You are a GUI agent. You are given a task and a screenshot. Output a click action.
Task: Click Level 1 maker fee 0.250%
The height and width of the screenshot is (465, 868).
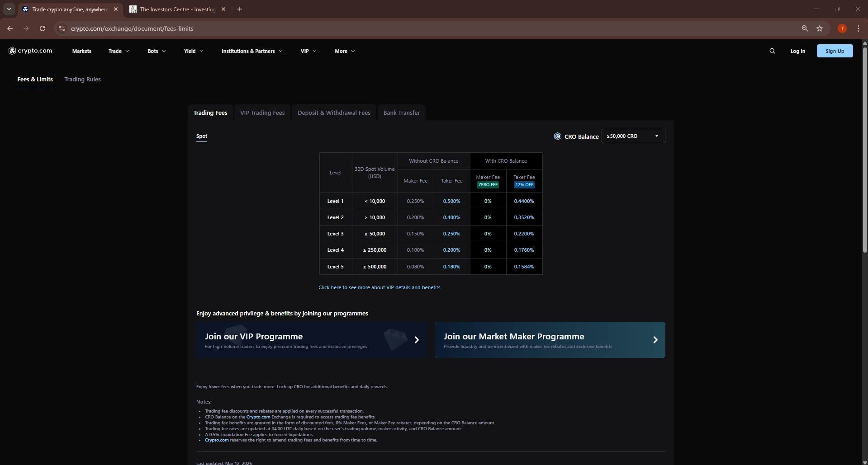[x=415, y=201]
